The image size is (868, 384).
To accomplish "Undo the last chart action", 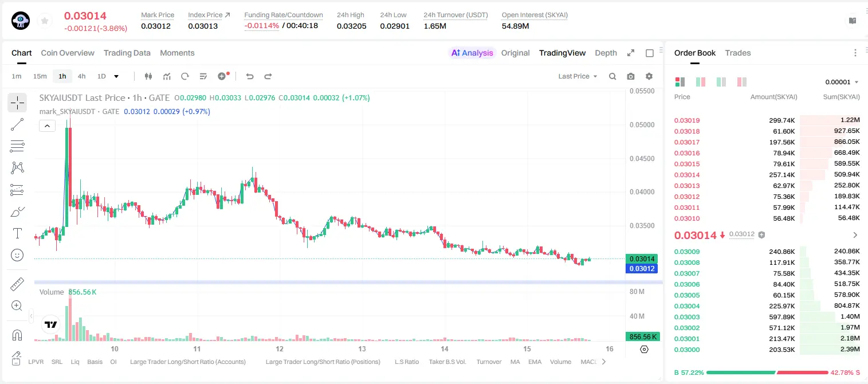I will point(249,76).
